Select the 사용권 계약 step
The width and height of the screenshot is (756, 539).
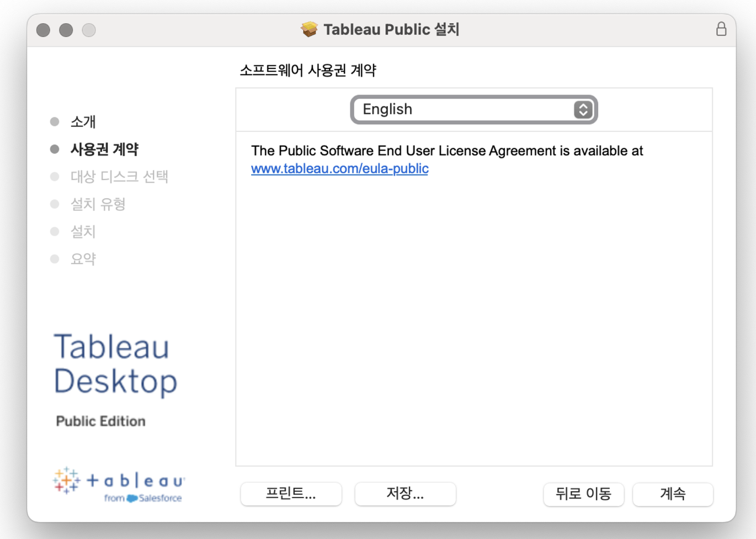pyautogui.click(x=104, y=149)
